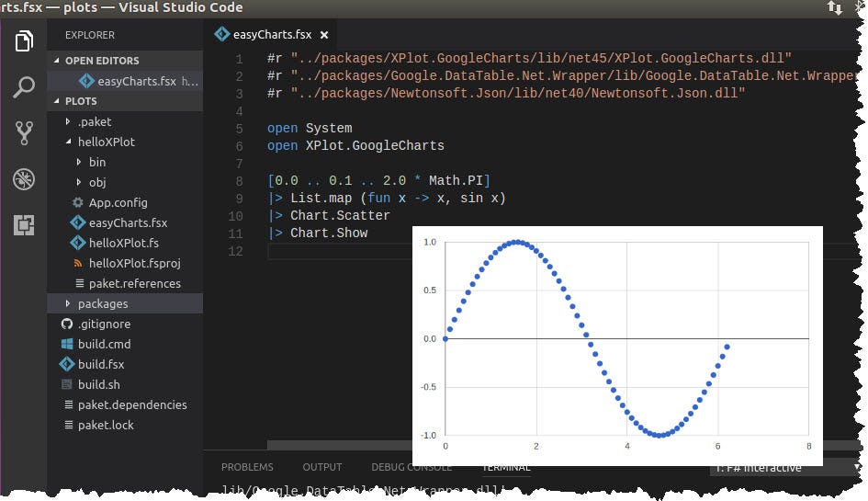868x501 pixels.
Task: Open helloXPlot.fsproj file
Action: (134, 263)
